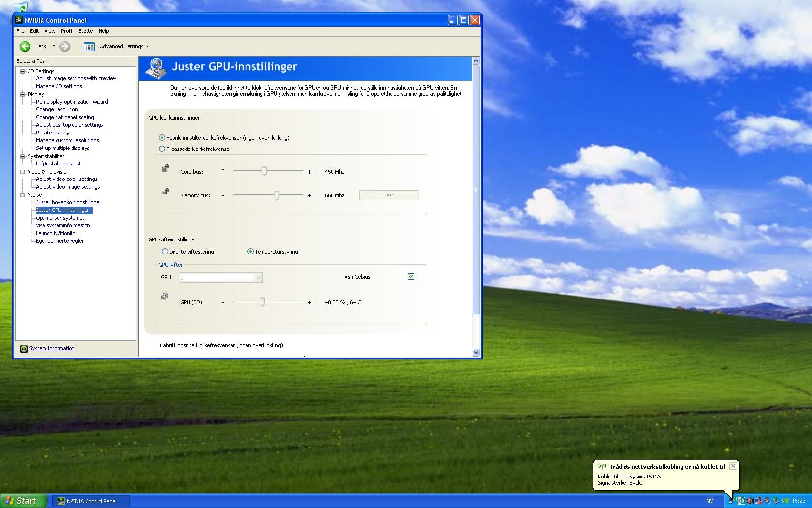Click the Test button for Memory bus
The height and width of the screenshot is (508, 812).
389,195
